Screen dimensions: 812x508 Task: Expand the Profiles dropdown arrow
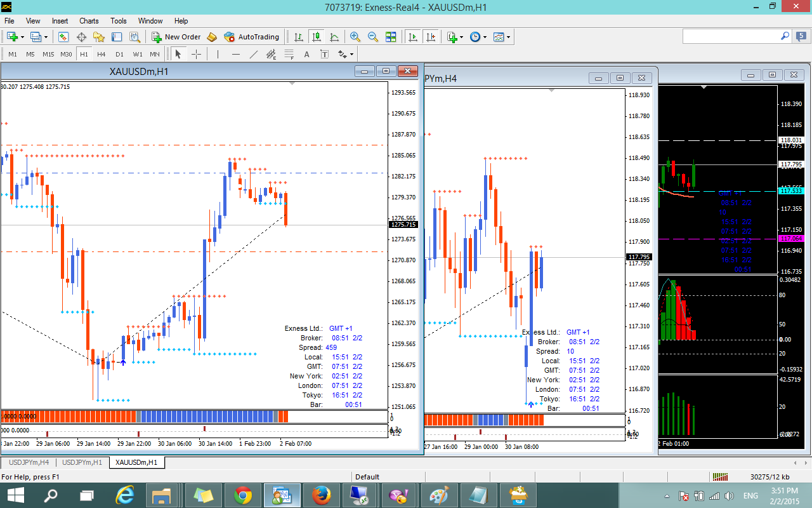pos(46,37)
